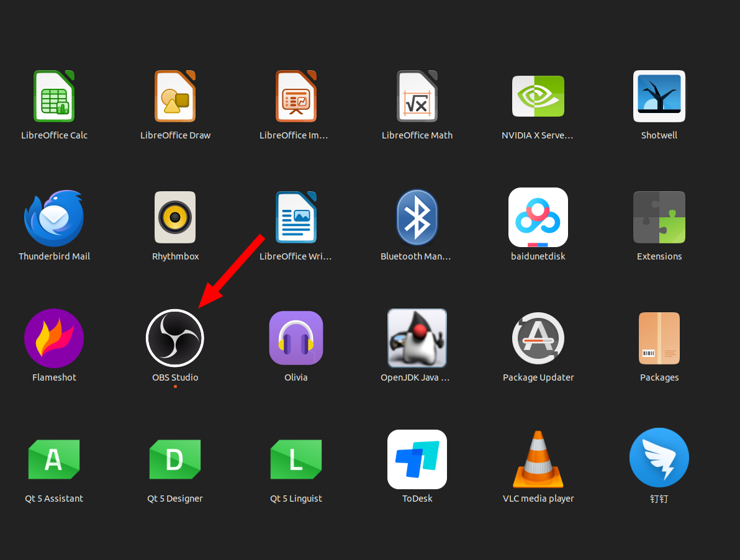Click the "Olivia" label text

tap(296, 377)
